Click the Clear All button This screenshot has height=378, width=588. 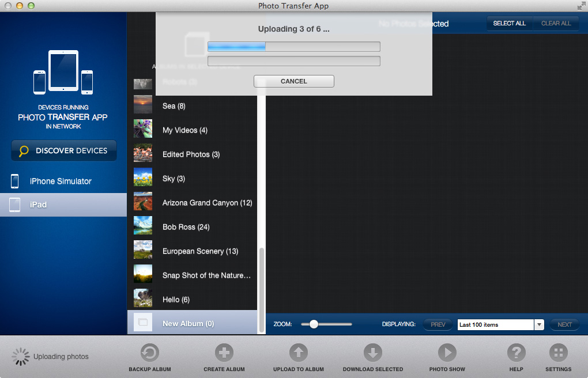pos(556,23)
